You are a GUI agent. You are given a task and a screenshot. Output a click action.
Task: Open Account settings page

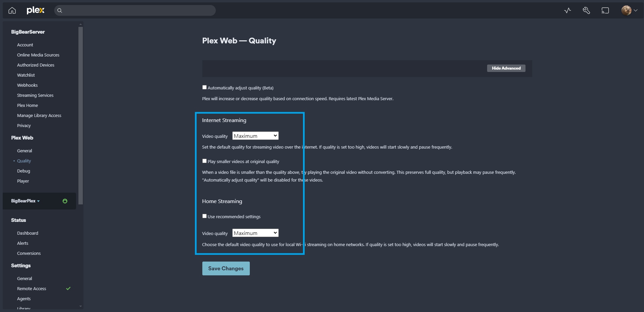point(25,45)
